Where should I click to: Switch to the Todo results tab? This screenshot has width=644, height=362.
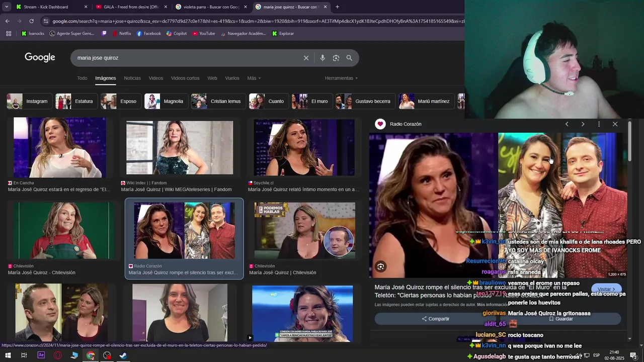click(82, 78)
